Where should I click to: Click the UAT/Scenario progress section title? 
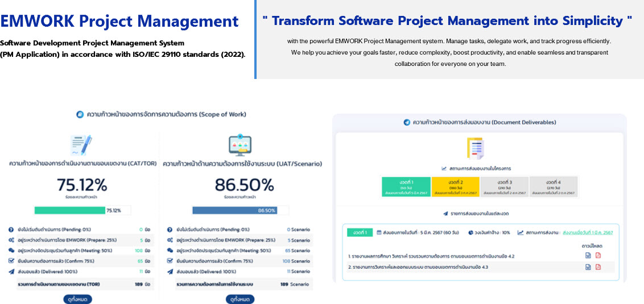tap(242, 164)
